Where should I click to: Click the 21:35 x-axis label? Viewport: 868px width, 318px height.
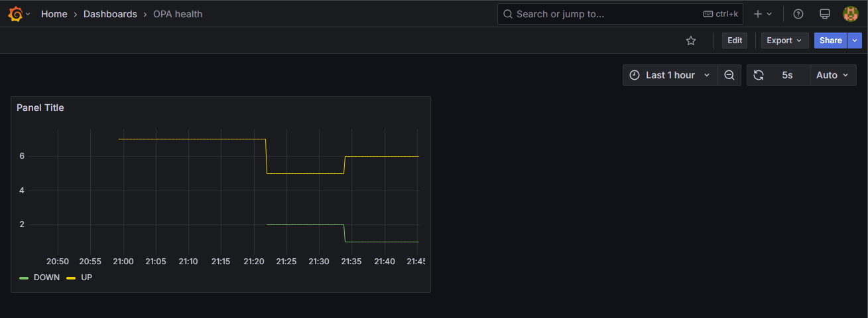[351, 262]
